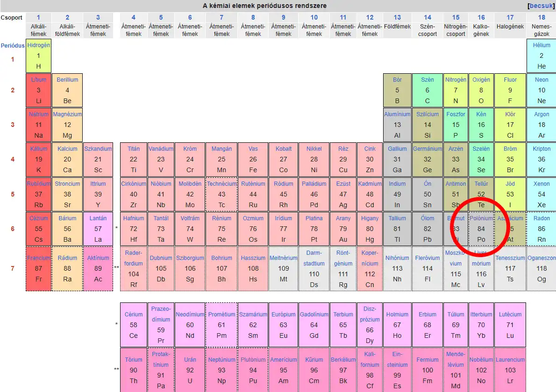This screenshot has width=556, height=392.
Task: Click the Titán element link
Action: tap(133, 149)
